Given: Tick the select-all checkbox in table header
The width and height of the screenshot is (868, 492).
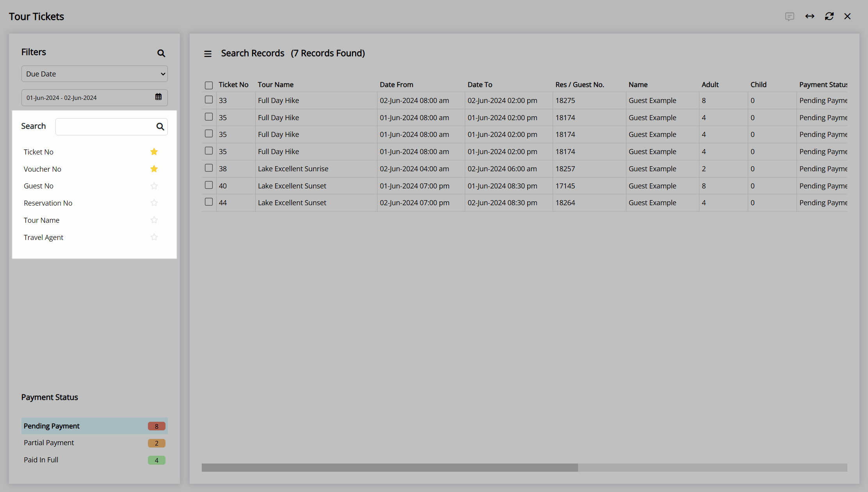Looking at the screenshot, I should click(209, 85).
